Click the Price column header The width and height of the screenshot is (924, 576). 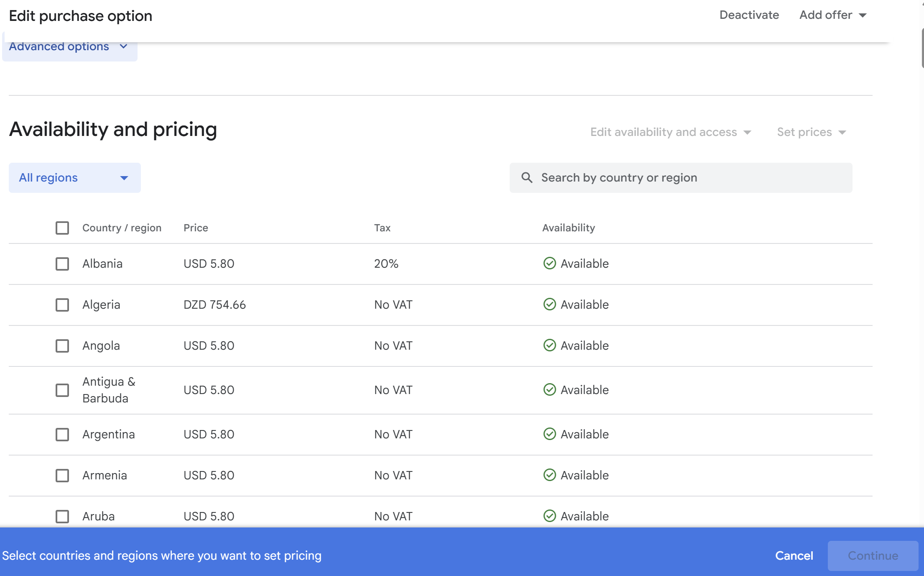(196, 228)
